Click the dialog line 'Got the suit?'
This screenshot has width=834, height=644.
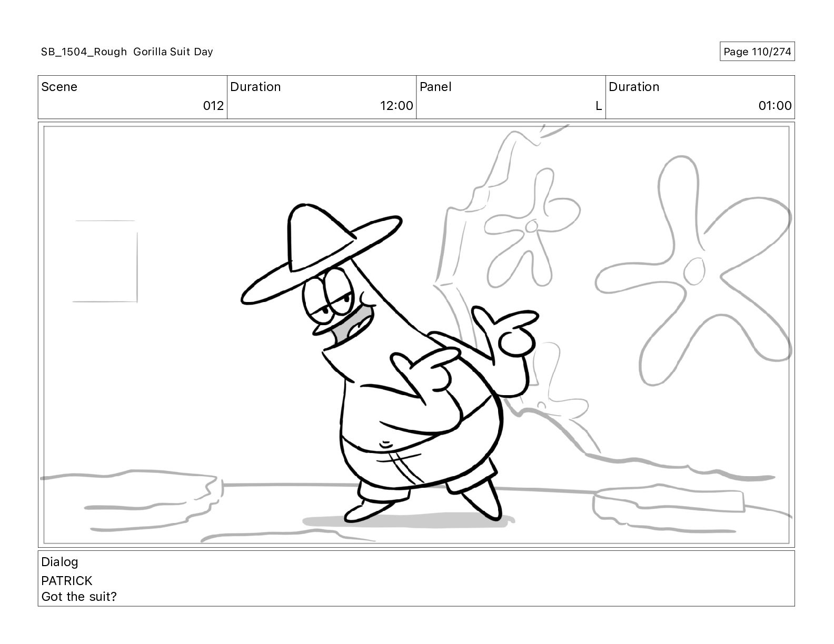[79, 597]
